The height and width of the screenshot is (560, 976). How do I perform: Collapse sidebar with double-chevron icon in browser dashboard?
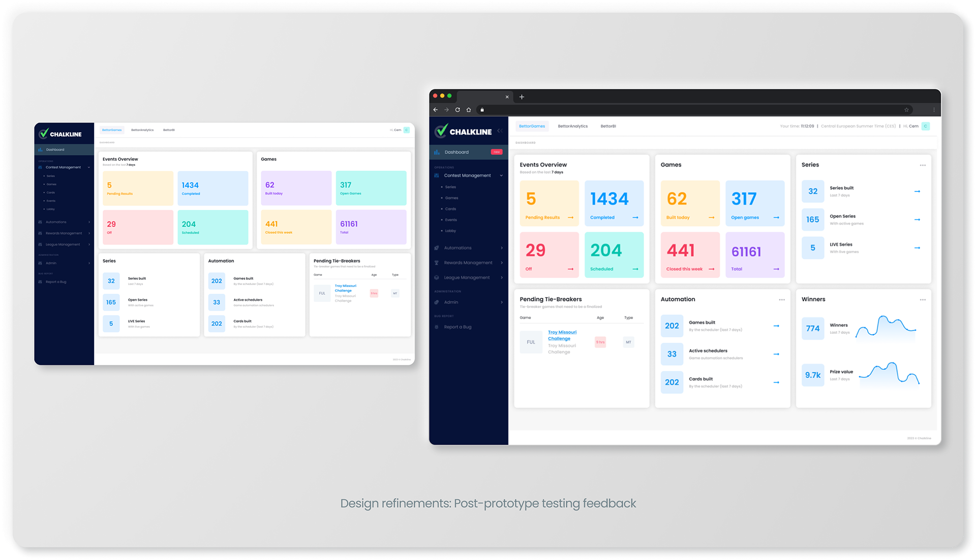(x=500, y=131)
